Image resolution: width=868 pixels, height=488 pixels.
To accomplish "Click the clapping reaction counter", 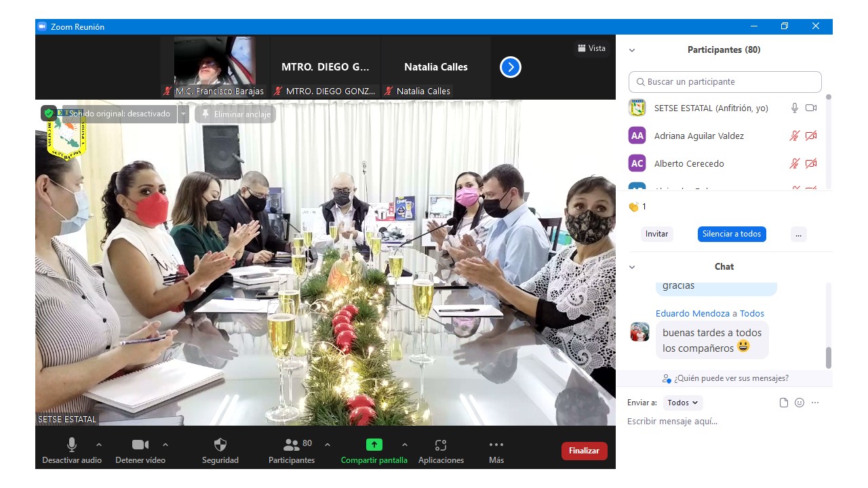I will pos(637,207).
